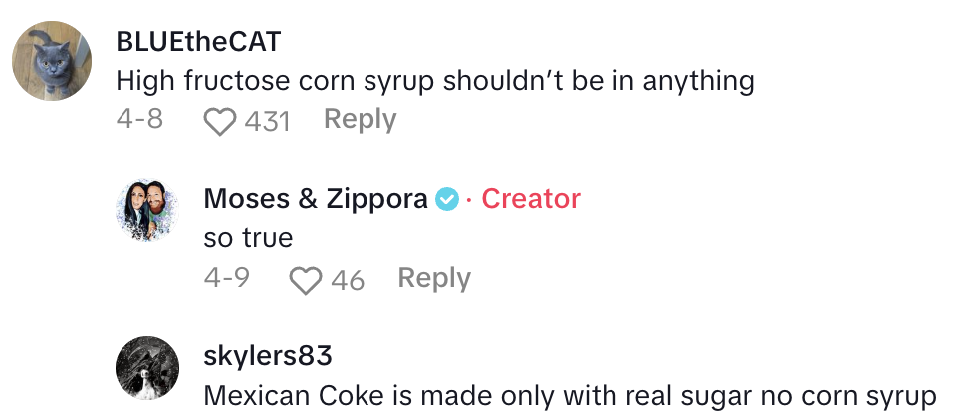Visit the skylers83 username link

(x=268, y=355)
